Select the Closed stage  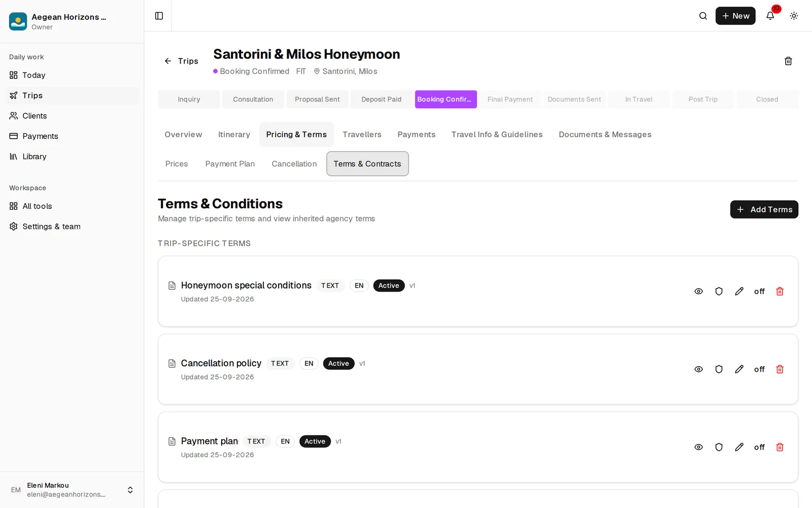tap(767, 100)
